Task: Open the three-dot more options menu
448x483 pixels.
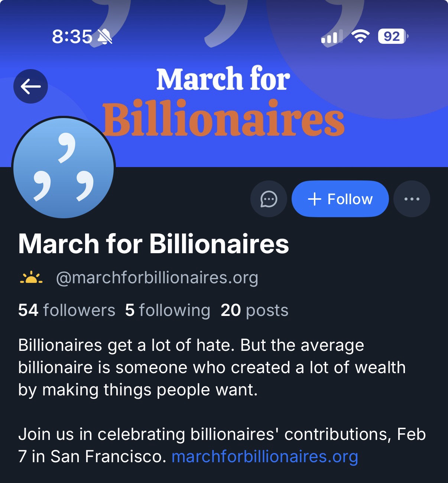Action: tap(412, 199)
